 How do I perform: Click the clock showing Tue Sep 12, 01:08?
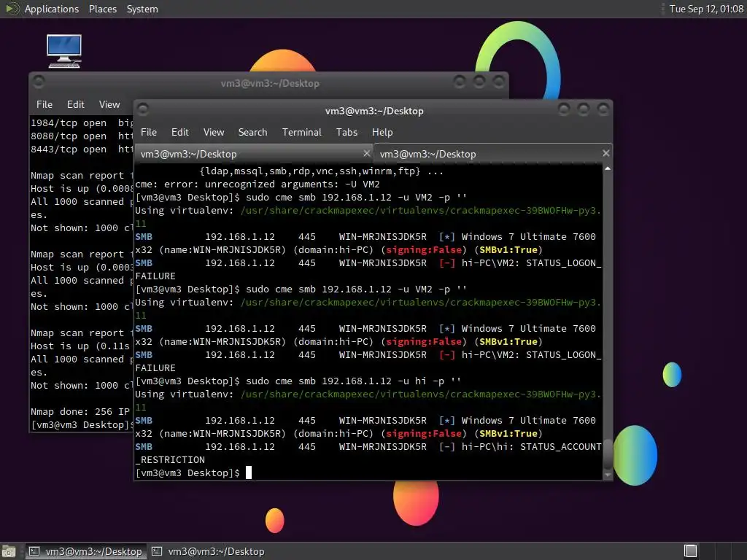pos(706,9)
